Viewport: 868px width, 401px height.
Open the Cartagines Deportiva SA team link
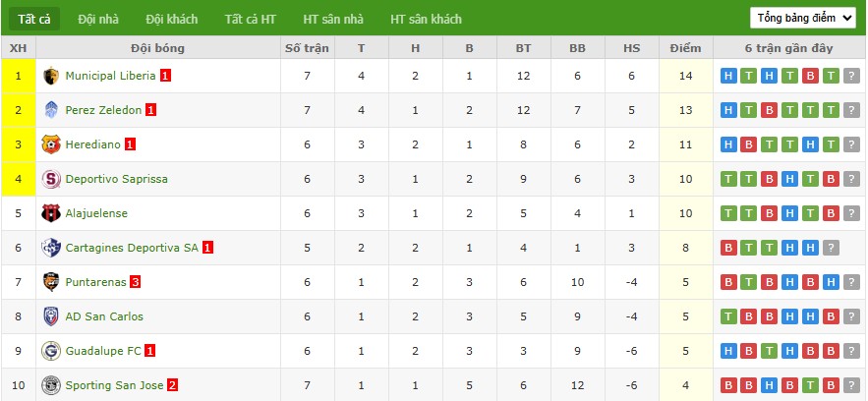[x=132, y=248]
